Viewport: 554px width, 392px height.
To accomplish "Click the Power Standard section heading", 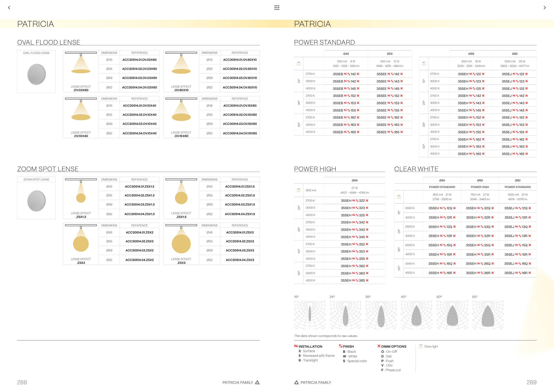I will tap(324, 42).
